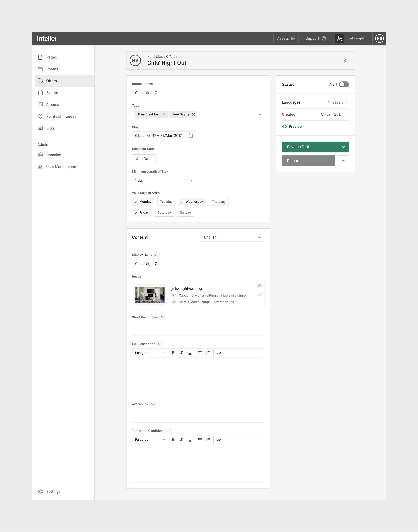Toggle bold in the Full Description toolbar
Viewport: 418px width, 532px height.
point(173,353)
